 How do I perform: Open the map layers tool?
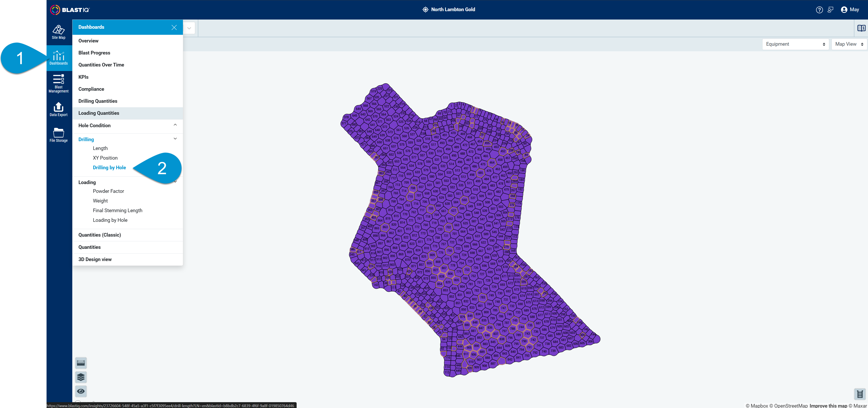point(81,377)
